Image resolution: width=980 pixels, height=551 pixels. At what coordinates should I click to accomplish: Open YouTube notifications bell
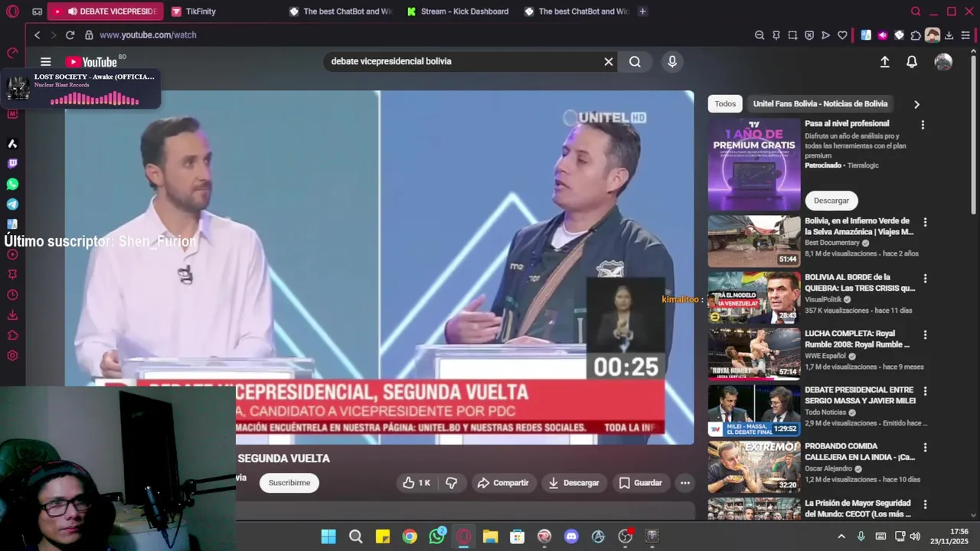click(x=912, y=62)
